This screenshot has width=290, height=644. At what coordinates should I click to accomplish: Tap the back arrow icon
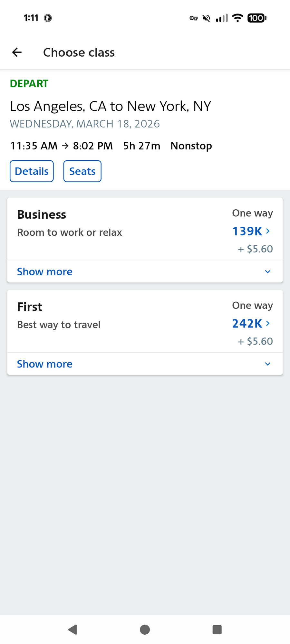coord(17,52)
